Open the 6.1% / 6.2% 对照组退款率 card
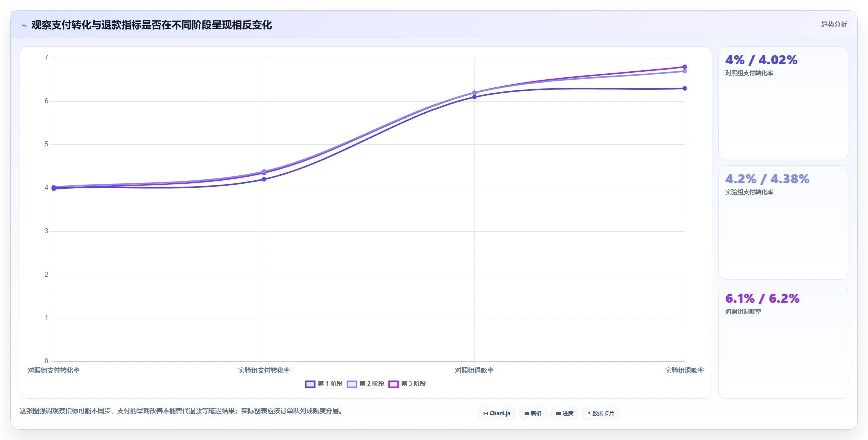This screenshot has height=440, width=868. coord(783,342)
